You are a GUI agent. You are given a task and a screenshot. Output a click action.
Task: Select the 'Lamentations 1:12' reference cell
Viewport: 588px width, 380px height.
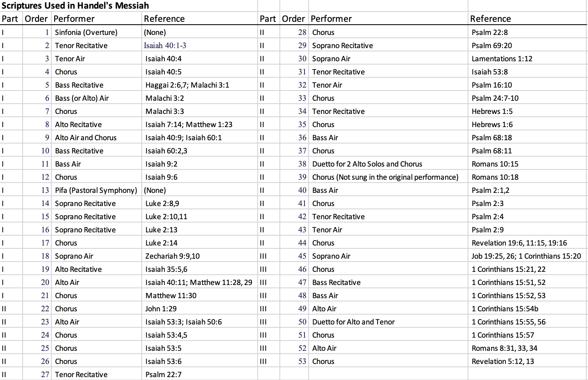[x=502, y=59]
